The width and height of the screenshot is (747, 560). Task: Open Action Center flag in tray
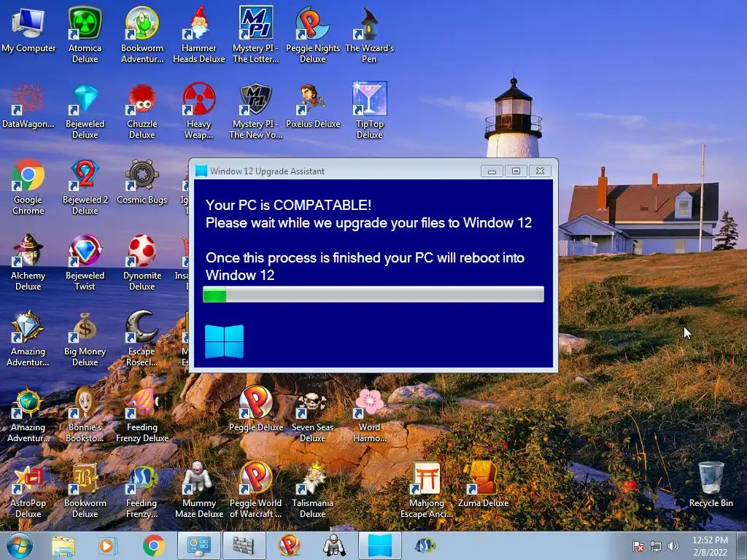638,546
